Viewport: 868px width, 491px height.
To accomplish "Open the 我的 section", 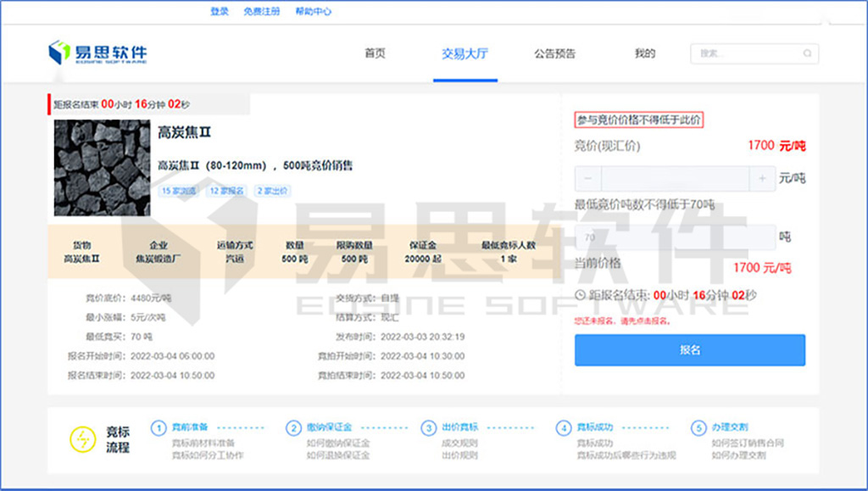I will pyautogui.click(x=643, y=53).
